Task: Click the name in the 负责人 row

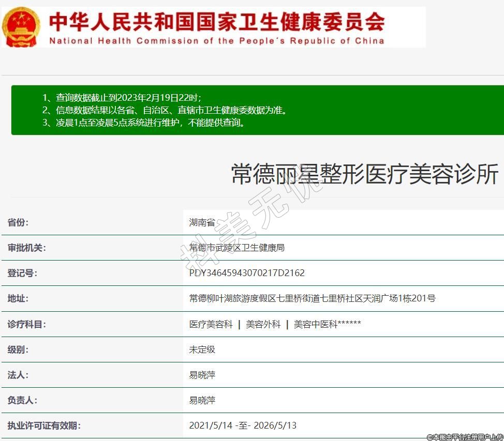Action: tap(202, 400)
